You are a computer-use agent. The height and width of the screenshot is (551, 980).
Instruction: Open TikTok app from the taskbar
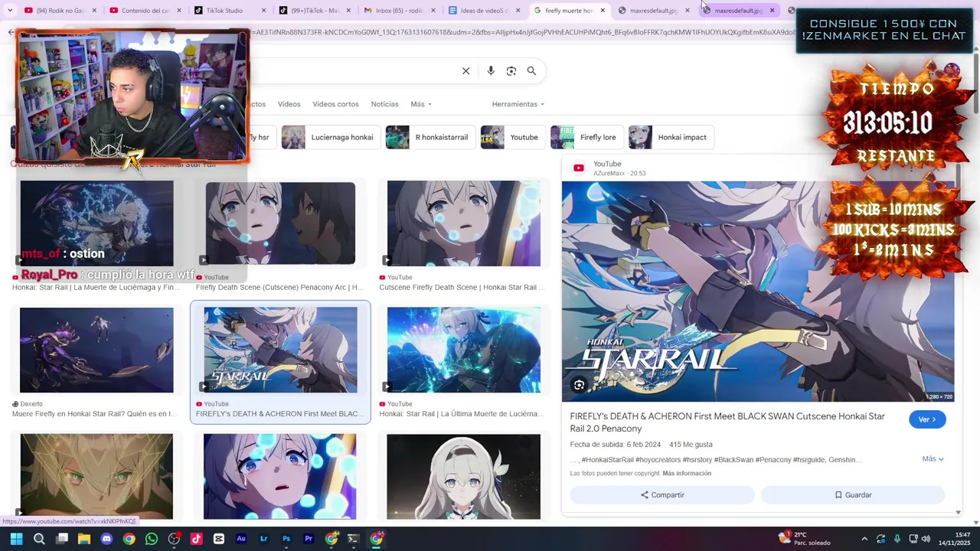coord(196,539)
